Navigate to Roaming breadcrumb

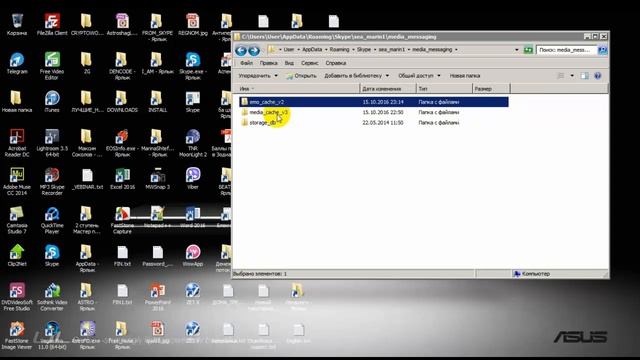pos(339,50)
